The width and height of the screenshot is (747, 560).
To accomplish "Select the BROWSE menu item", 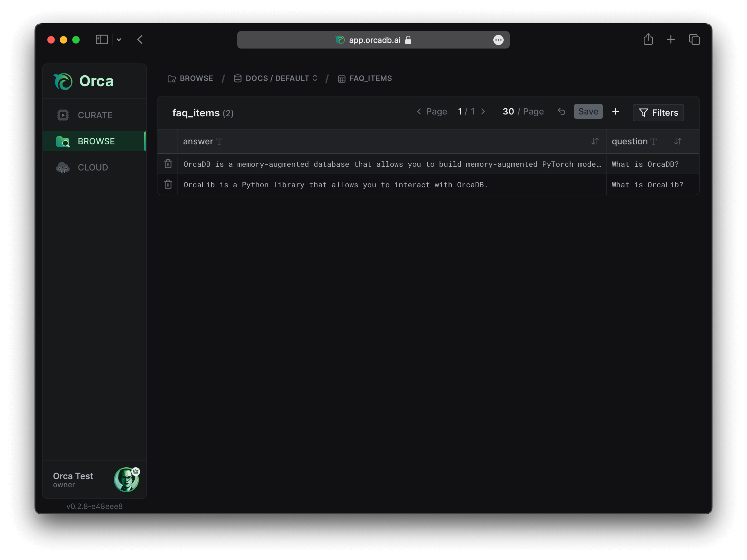I will pos(96,141).
